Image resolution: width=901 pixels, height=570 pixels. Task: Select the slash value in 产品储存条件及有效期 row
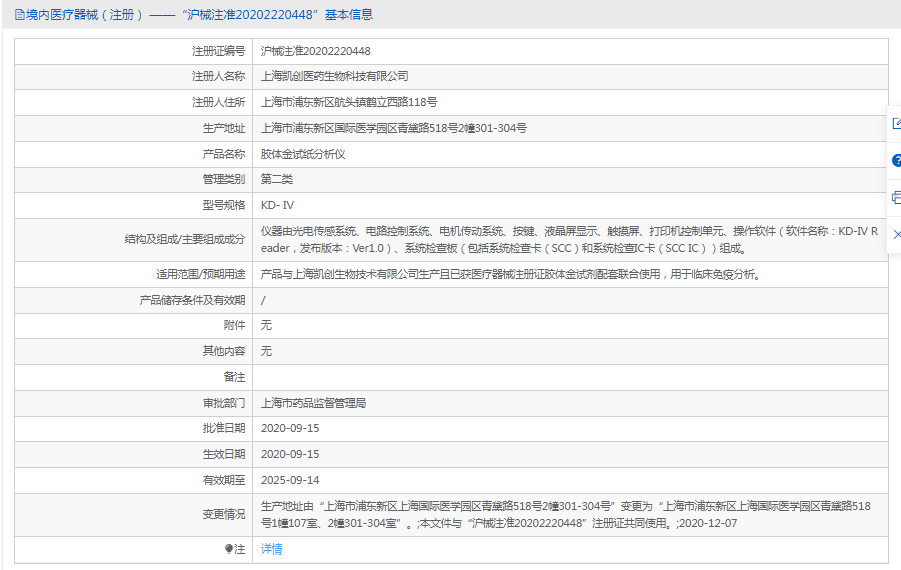[x=263, y=301]
